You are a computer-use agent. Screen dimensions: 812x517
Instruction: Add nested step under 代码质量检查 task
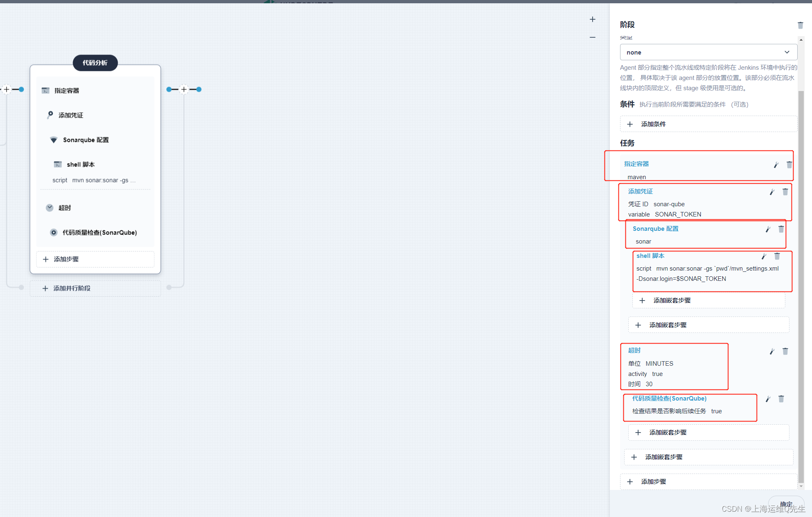[x=709, y=433]
